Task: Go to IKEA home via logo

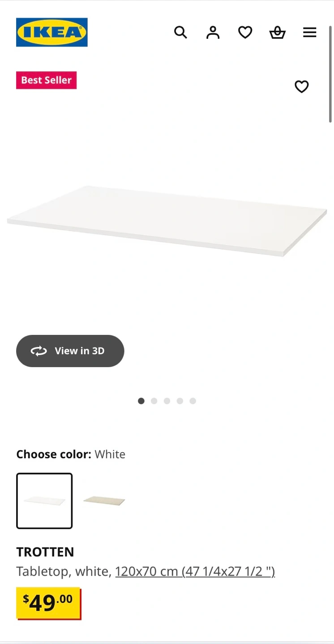Action: [52, 32]
